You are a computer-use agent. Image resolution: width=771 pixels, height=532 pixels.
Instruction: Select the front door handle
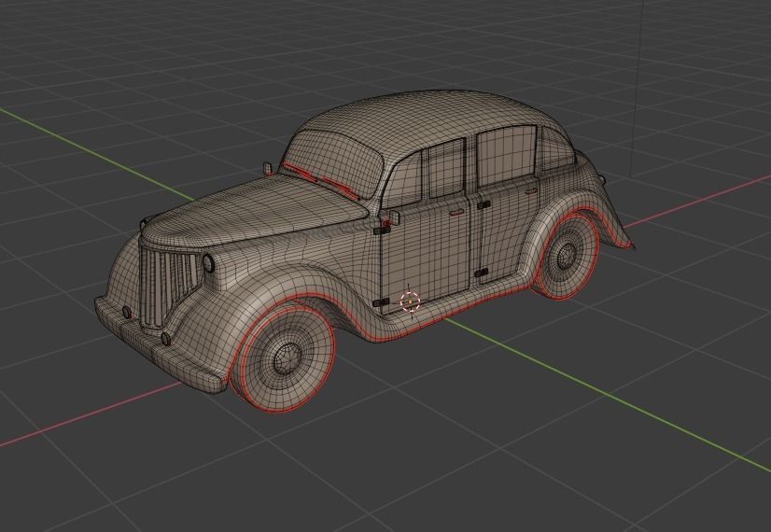pos(456,212)
